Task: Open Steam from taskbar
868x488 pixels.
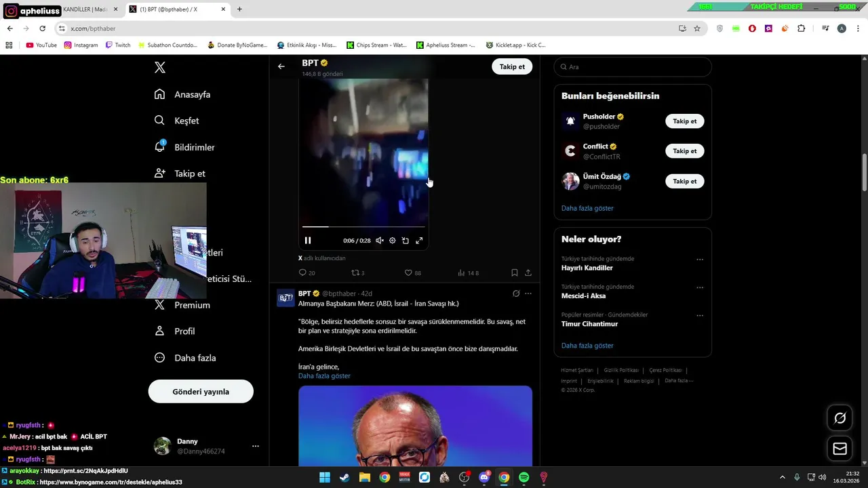Action: tap(344, 478)
